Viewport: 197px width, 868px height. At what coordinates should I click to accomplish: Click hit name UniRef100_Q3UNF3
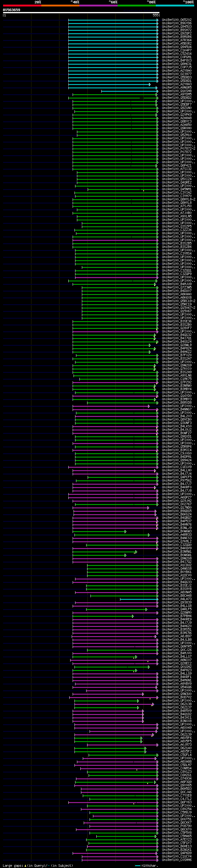(177, 423)
